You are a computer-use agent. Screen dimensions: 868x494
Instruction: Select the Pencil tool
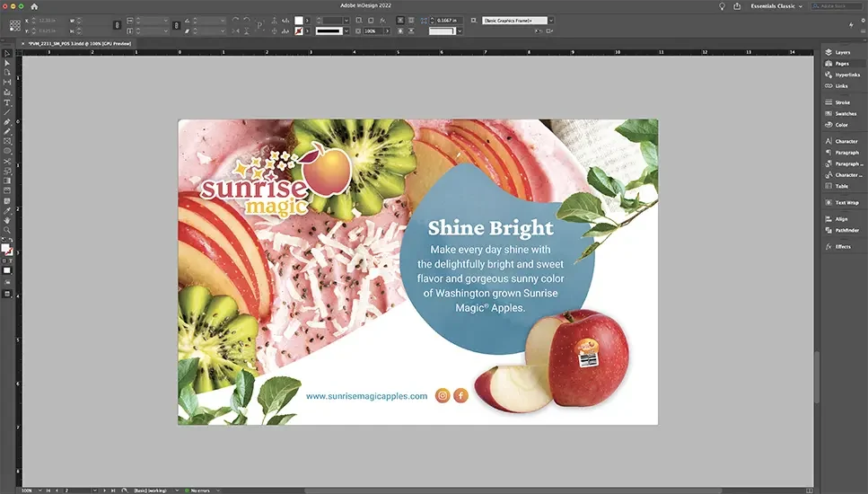[x=7, y=131]
